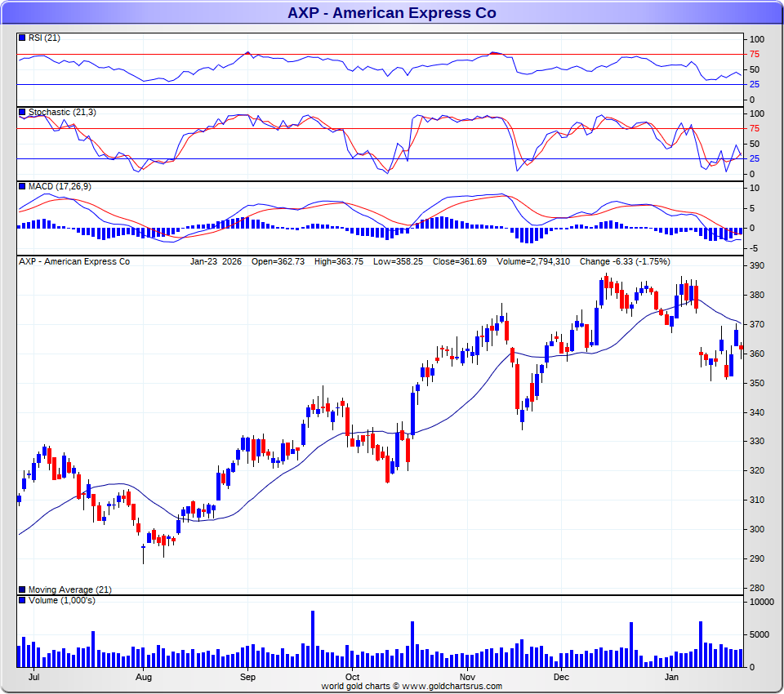Select the MACD (17,26,9) label text
Viewport: 784px width, 694px height.
click(60, 186)
